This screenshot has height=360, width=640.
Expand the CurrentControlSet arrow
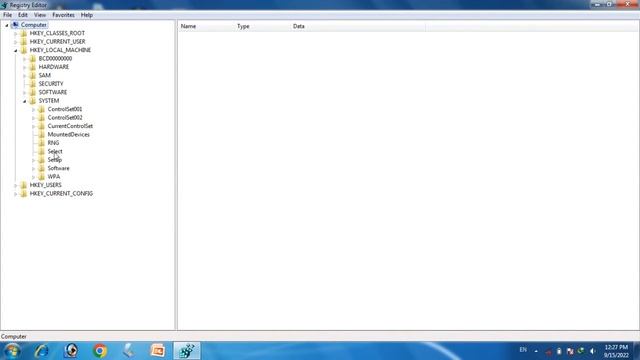click(34, 127)
